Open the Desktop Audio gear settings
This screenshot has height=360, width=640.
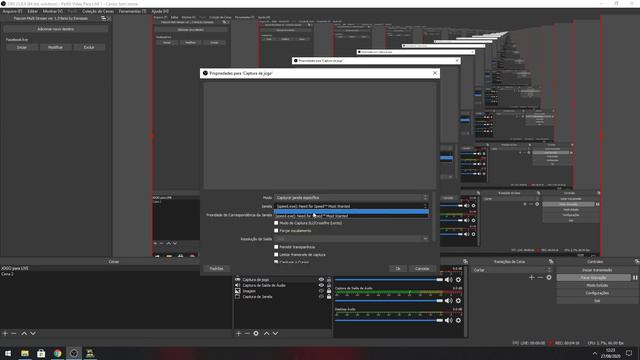458,320
